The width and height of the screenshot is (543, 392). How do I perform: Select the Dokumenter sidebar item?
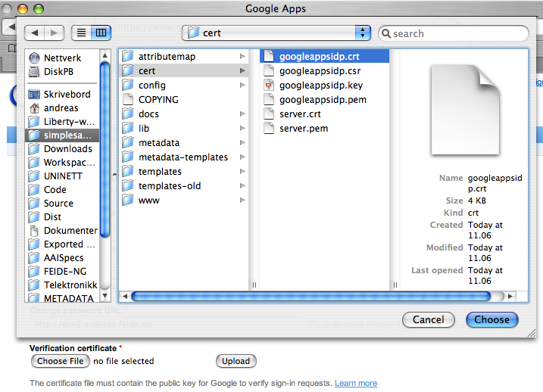click(70, 231)
